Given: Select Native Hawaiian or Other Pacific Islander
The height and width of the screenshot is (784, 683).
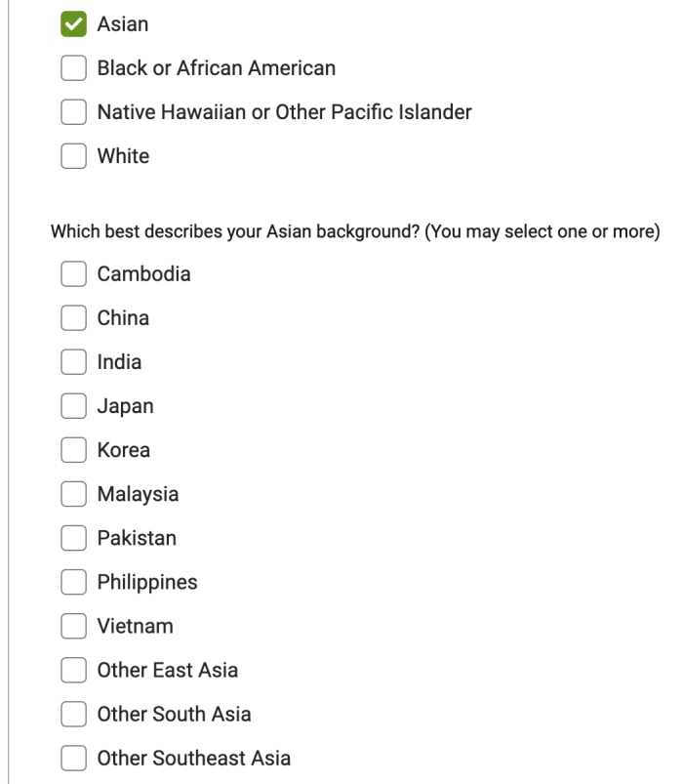Looking at the screenshot, I should click(x=73, y=111).
